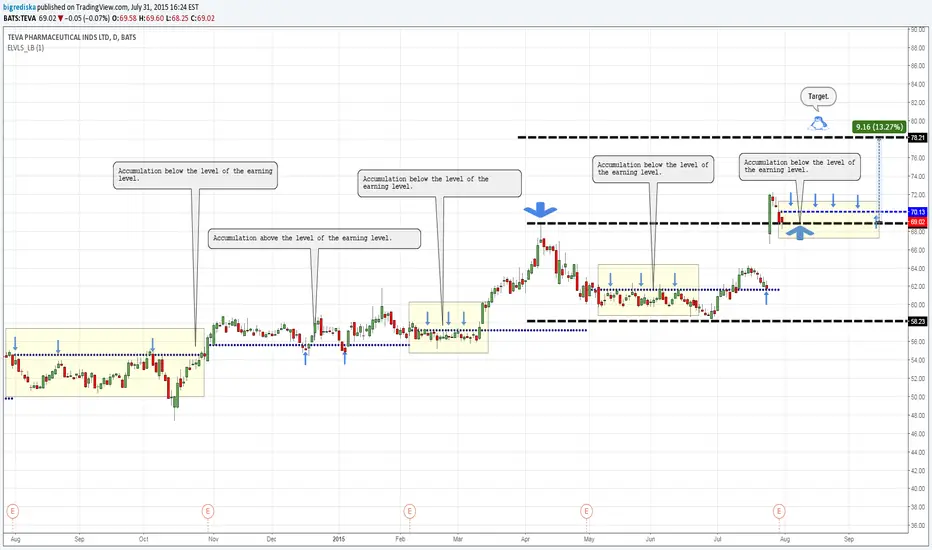
Task: Click the Dec label on the time axis
Action: [x=271, y=539]
